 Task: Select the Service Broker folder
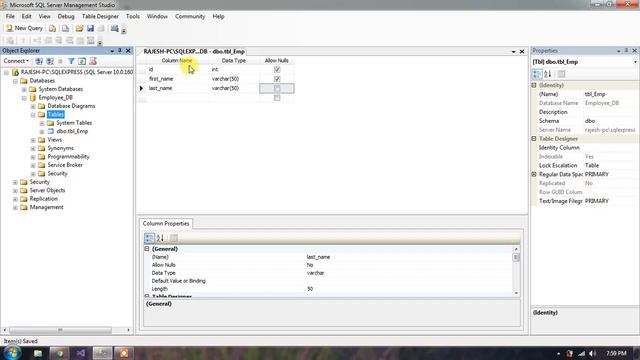pyautogui.click(x=65, y=165)
